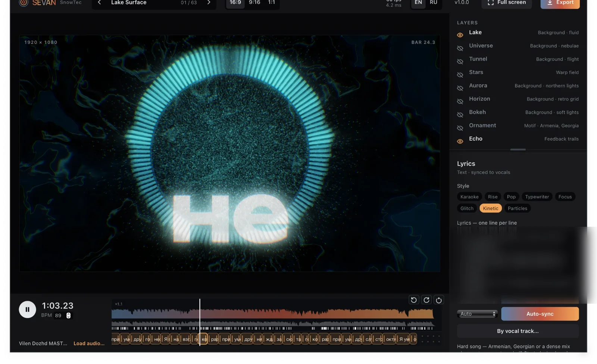Show the Ornament layer
Viewport: 597px width, 364px height.
(460, 128)
